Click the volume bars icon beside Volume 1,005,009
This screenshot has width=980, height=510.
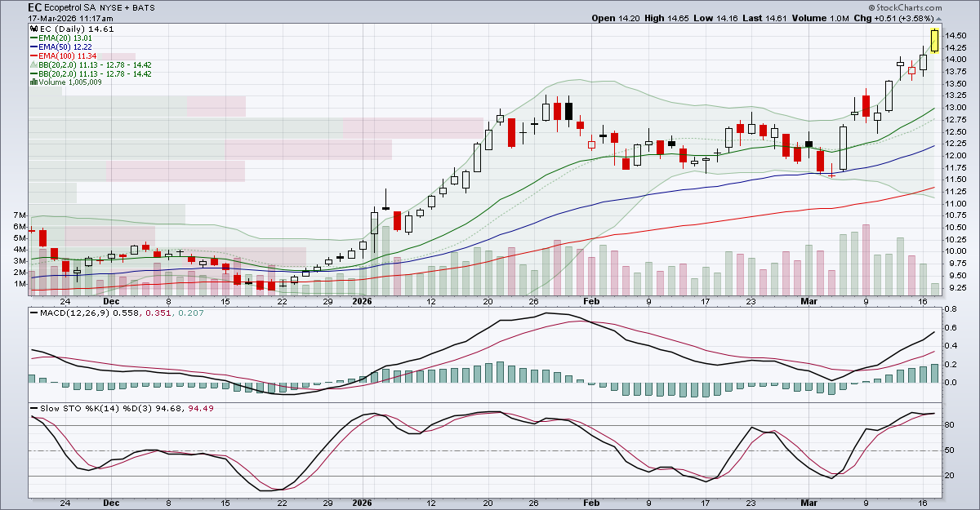pos(32,82)
